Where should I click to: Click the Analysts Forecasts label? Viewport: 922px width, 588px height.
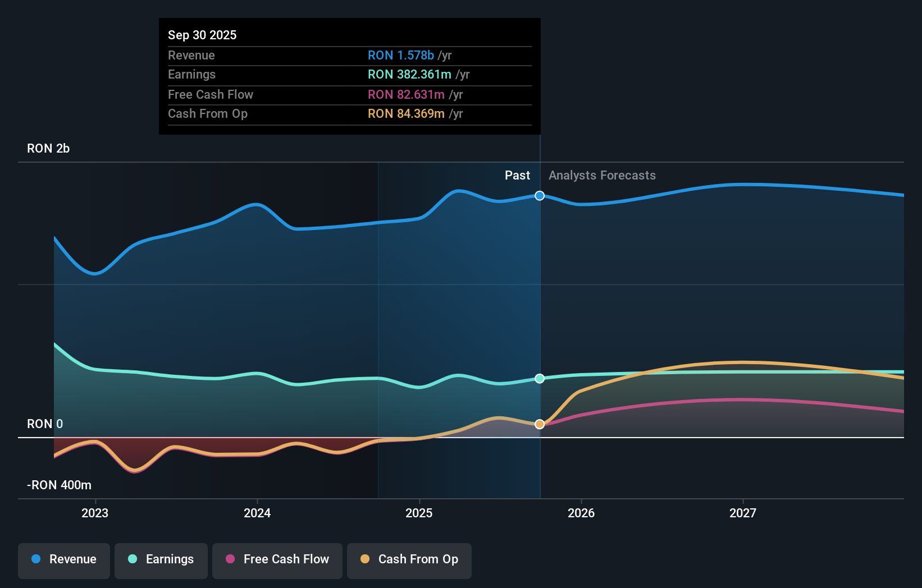(602, 175)
